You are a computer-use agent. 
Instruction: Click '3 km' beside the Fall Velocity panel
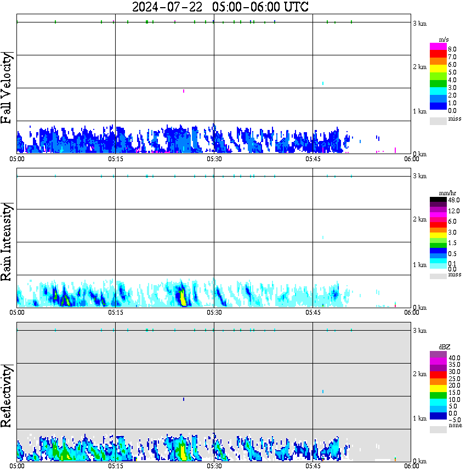click(419, 24)
